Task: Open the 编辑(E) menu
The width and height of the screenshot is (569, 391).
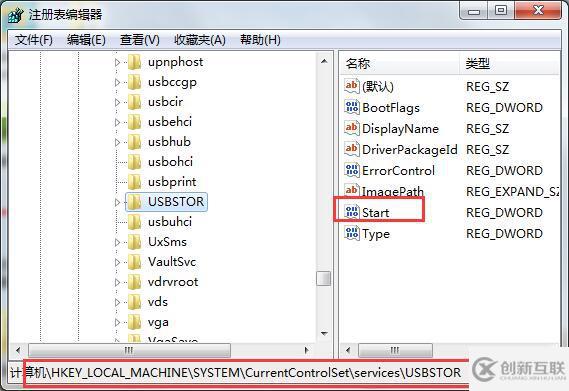Action: click(86, 40)
